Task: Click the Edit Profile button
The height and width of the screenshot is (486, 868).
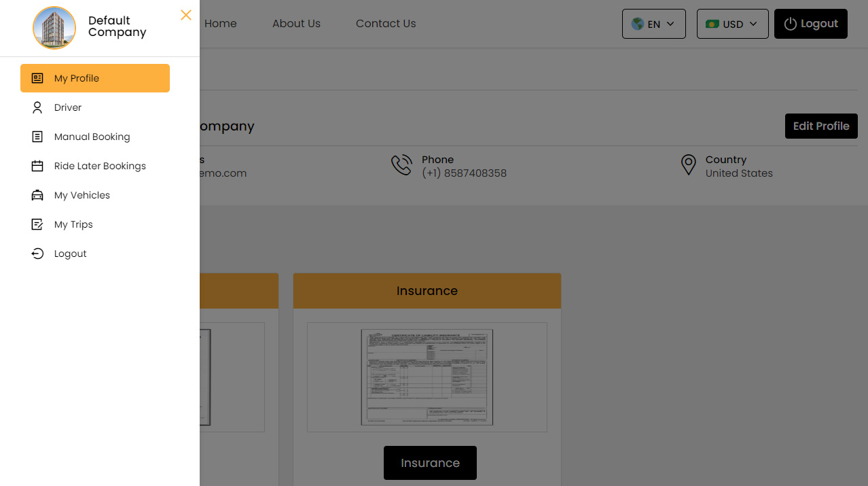Action: [x=821, y=126]
